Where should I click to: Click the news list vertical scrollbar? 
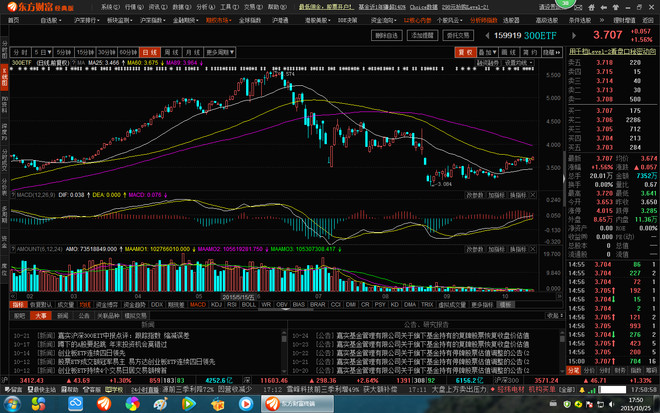point(284,351)
